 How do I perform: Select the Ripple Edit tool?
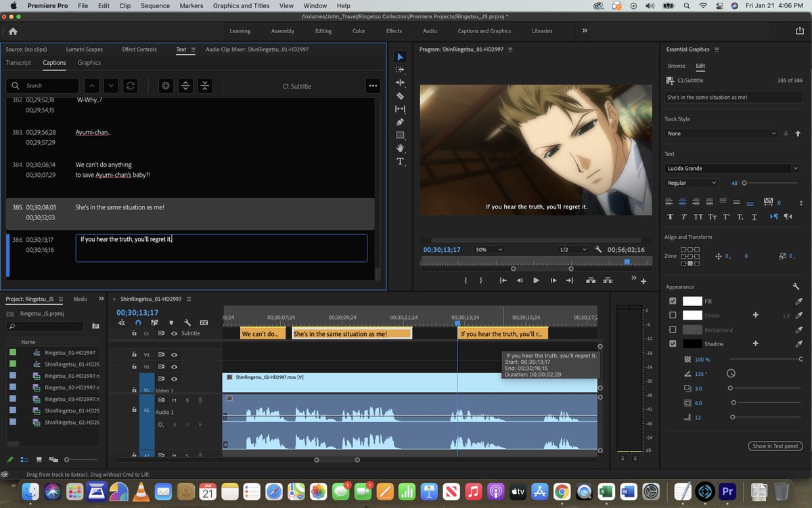400,83
